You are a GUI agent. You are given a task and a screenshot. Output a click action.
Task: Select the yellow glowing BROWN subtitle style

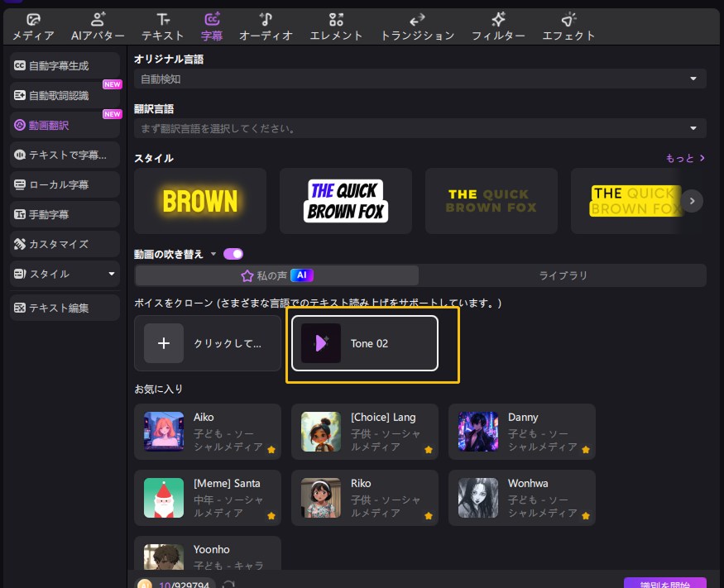[200, 201]
